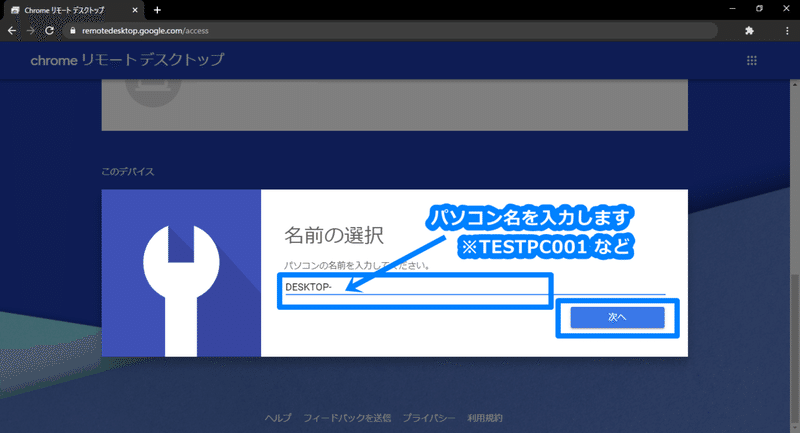800x433 pixels.
Task: Open the 利用規約 link
Action: [x=485, y=418]
